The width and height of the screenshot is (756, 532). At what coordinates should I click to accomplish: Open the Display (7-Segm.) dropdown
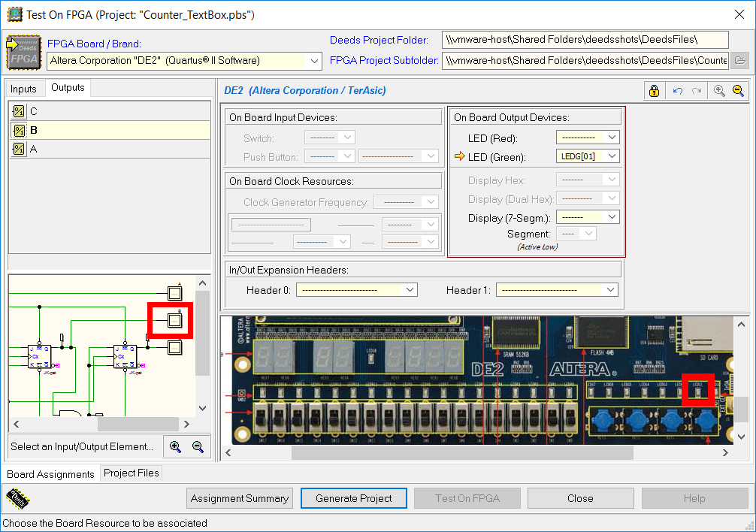tap(612, 217)
